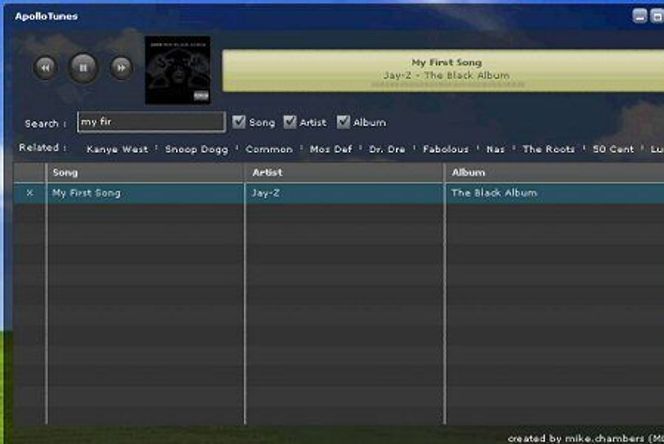Sort by the Song column header
This screenshot has width=664, height=444.
click(145, 172)
